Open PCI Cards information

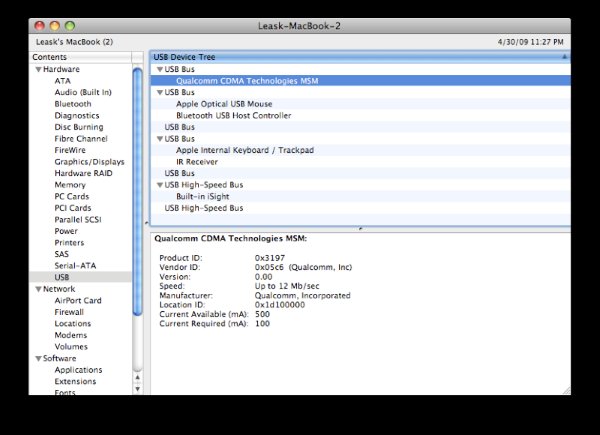73,208
